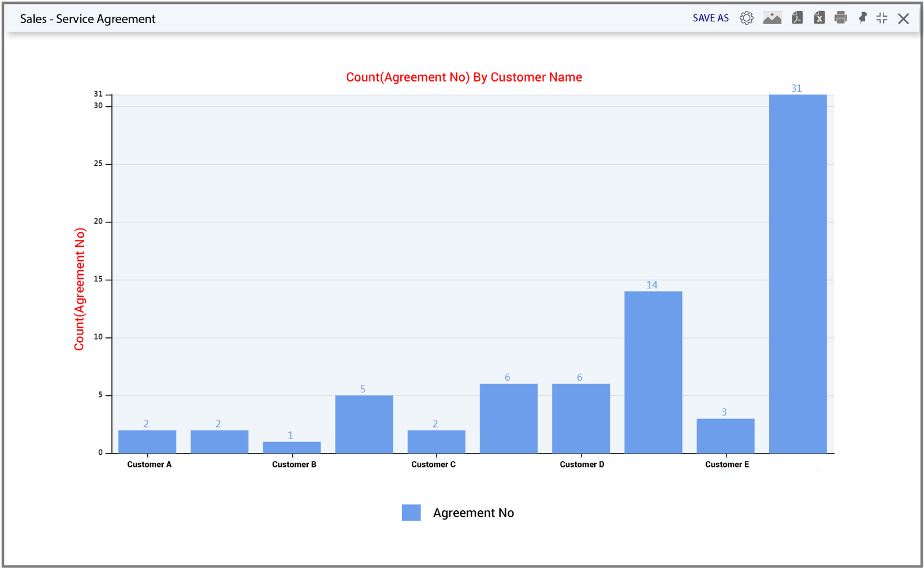Viewport: 924px width, 568px height.
Task: Click the blue legend color swatch
Action: point(411,513)
